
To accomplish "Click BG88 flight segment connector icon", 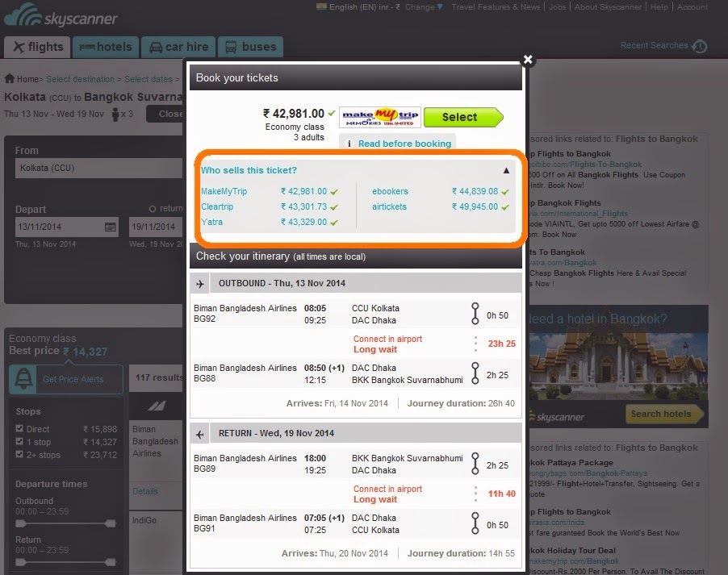I will point(475,373).
